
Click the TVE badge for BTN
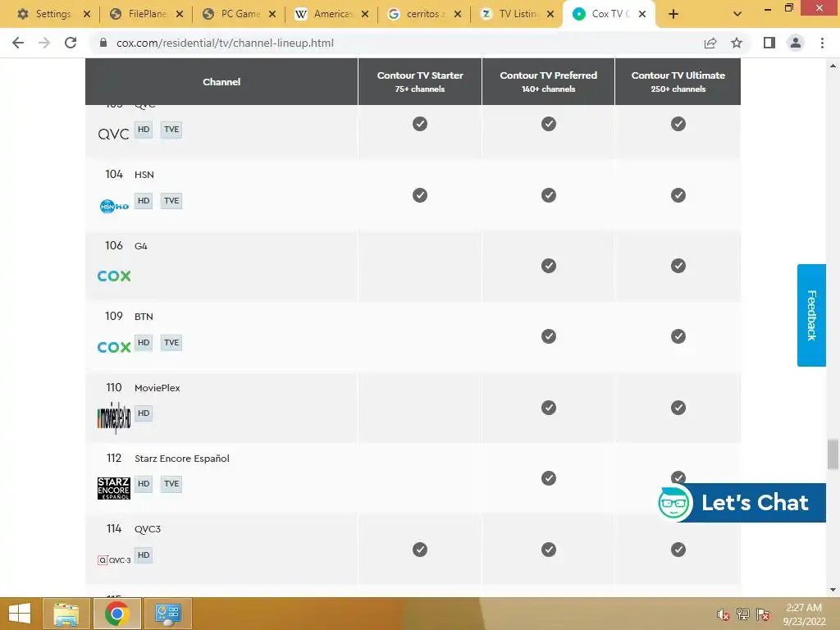point(171,342)
